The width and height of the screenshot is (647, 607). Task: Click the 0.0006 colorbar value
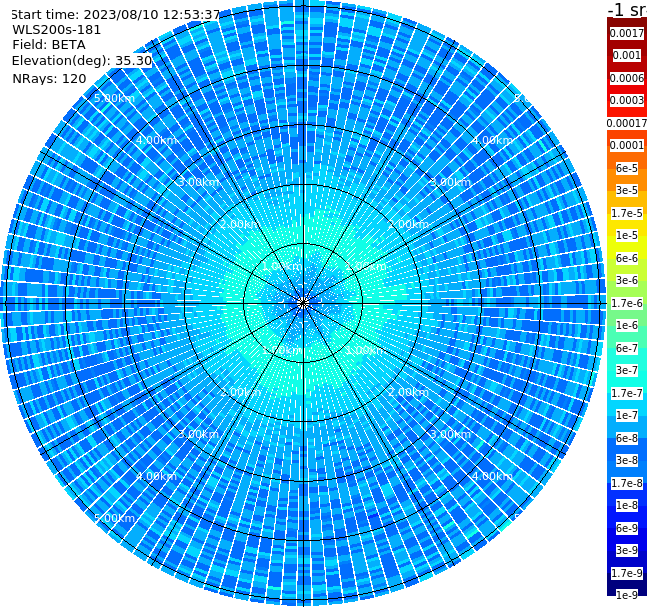[627, 78]
